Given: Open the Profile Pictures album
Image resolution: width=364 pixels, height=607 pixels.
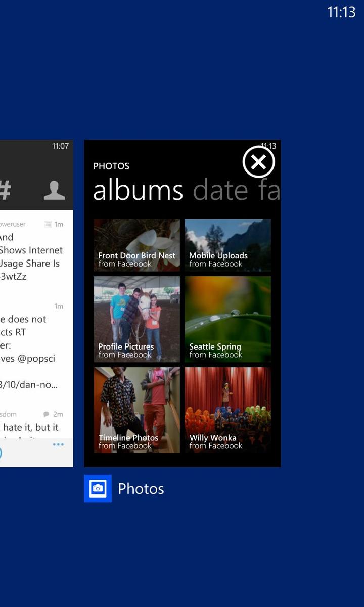Looking at the screenshot, I should 136,319.
